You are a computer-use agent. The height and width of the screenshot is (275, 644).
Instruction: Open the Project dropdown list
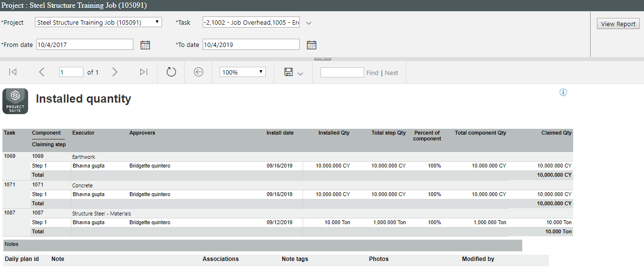click(x=98, y=22)
